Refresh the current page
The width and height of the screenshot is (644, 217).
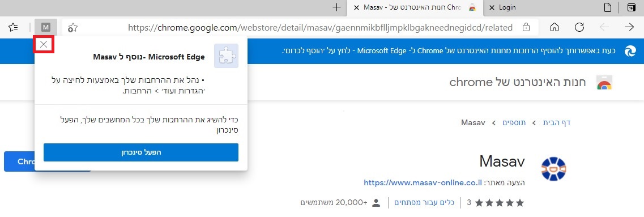[x=579, y=28]
